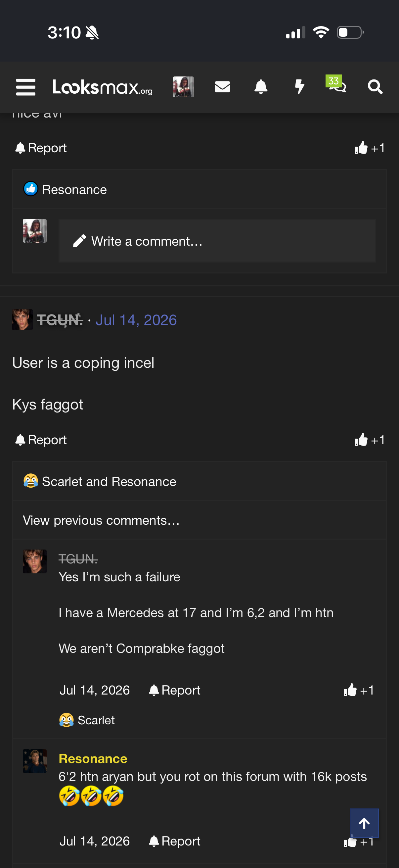The height and width of the screenshot is (868, 399).
Task: Open Resonance's profile from yellow username
Action: [93, 758]
